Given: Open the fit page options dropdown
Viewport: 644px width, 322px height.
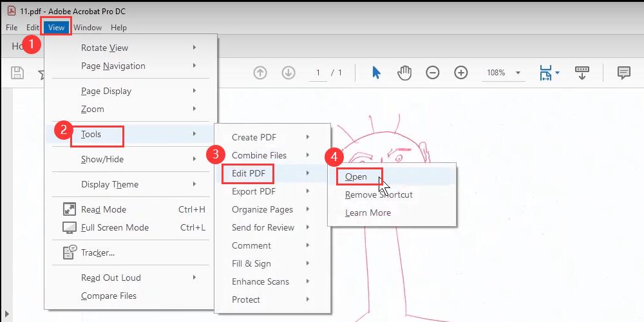Looking at the screenshot, I should [549, 73].
